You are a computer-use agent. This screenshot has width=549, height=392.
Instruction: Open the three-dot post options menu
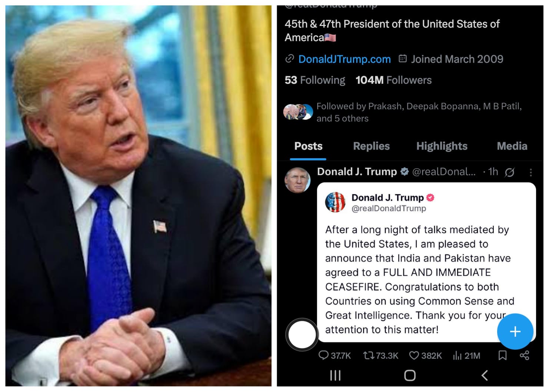pos(531,172)
